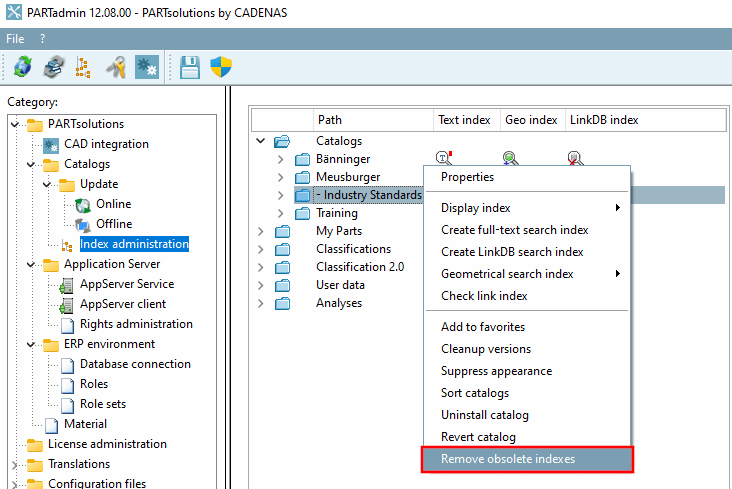Click Bänninger's LinkDB index status icon
The height and width of the screenshot is (489, 732).
[575, 157]
